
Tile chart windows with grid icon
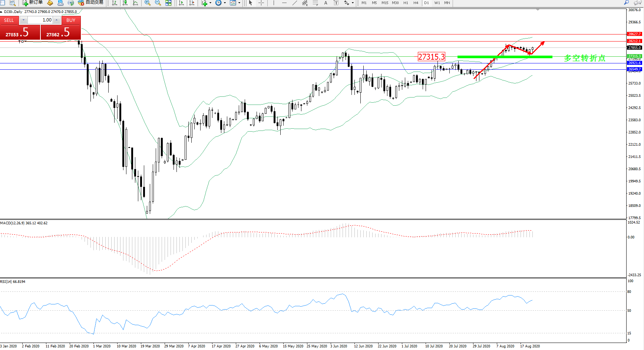(x=168, y=3)
